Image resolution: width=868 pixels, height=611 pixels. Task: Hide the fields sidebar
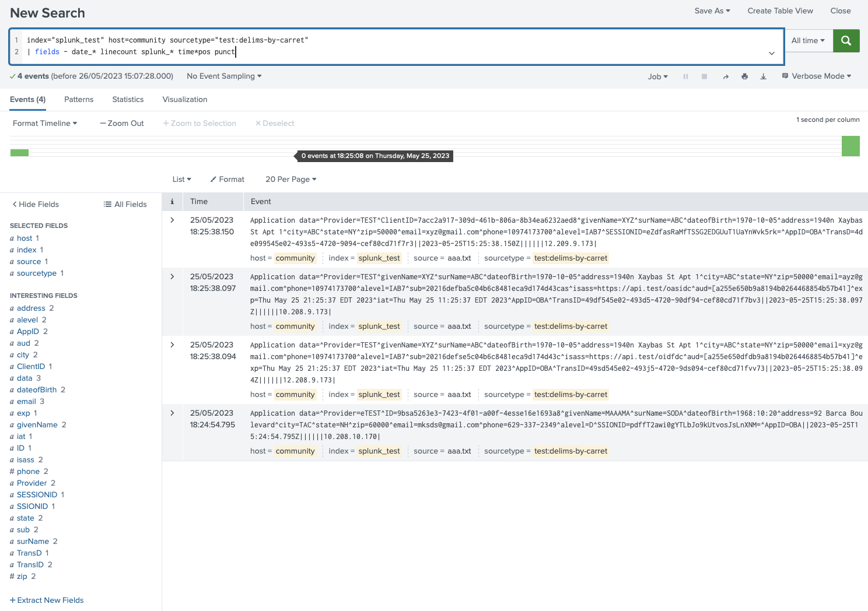36,204
